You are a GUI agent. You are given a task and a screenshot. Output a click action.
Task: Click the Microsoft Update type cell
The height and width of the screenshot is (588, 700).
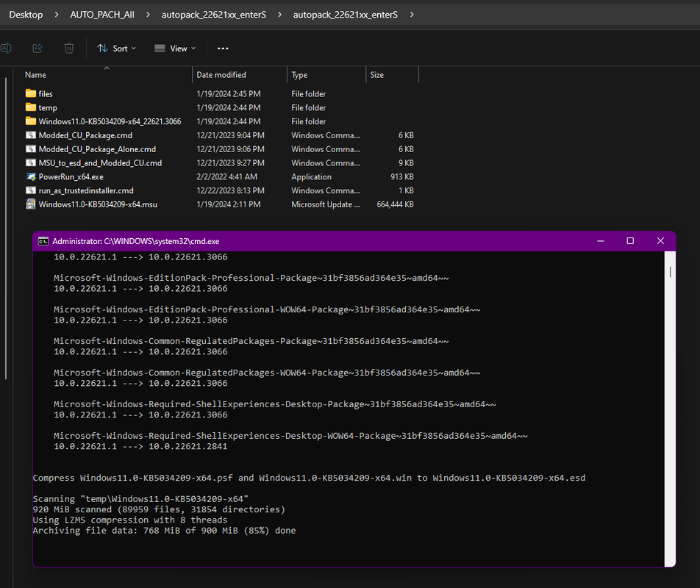pos(326,204)
